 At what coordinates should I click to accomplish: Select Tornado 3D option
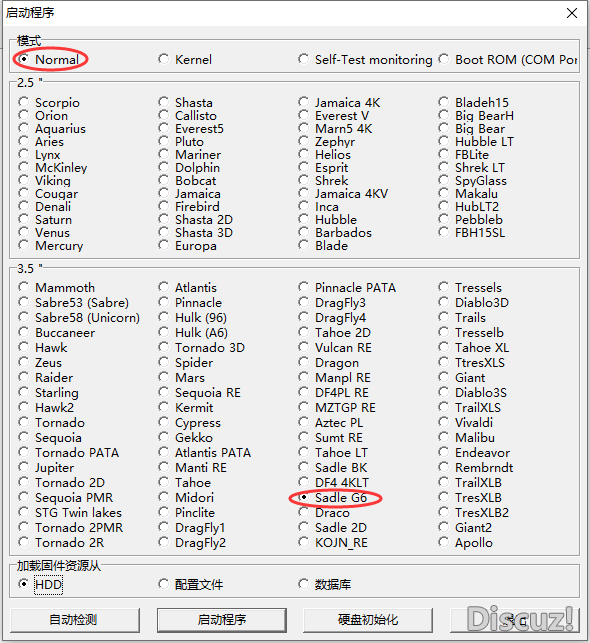[x=164, y=347]
